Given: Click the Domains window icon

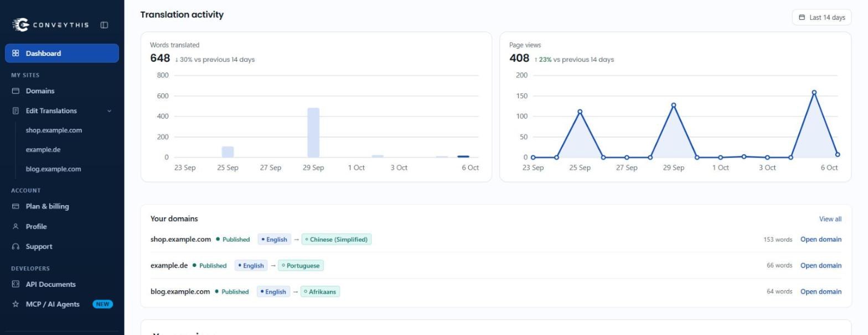Looking at the screenshot, I should 15,91.
